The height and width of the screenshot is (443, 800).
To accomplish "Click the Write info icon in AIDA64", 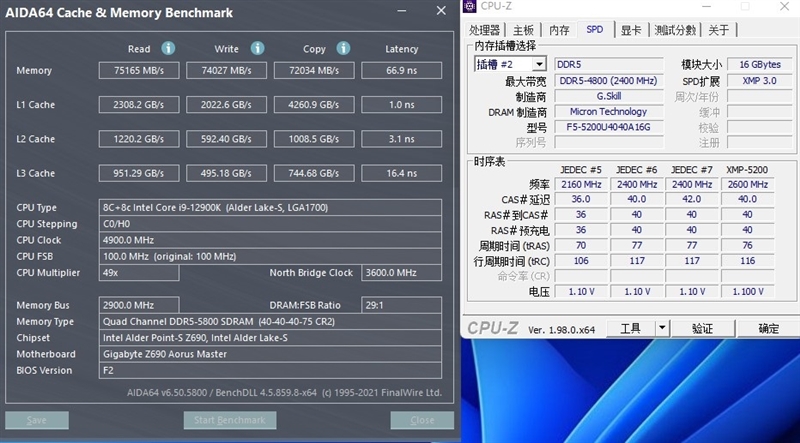I will coord(257,48).
